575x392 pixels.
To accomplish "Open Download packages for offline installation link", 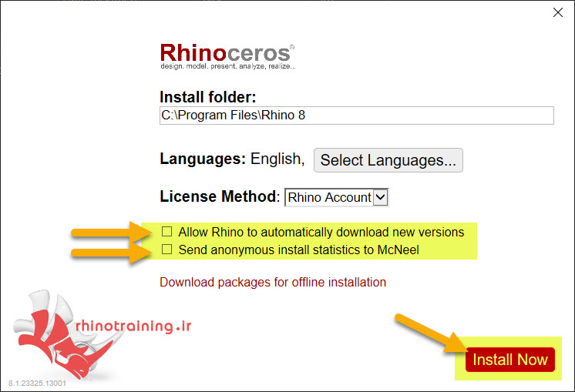I will (x=273, y=282).
